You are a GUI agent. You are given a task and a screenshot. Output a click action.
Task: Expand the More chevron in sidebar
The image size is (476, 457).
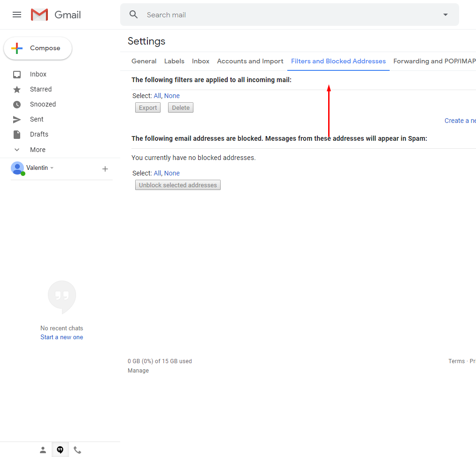click(x=17, y=150)
